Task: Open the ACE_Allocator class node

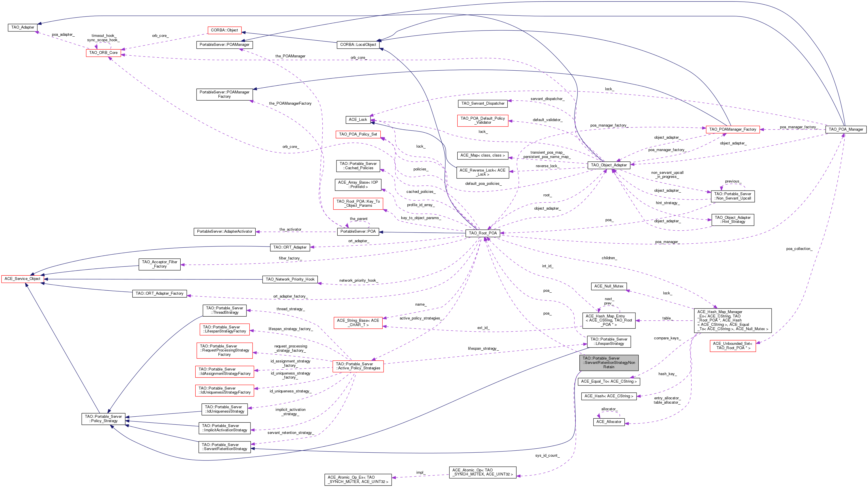Action: click(609, 422)
